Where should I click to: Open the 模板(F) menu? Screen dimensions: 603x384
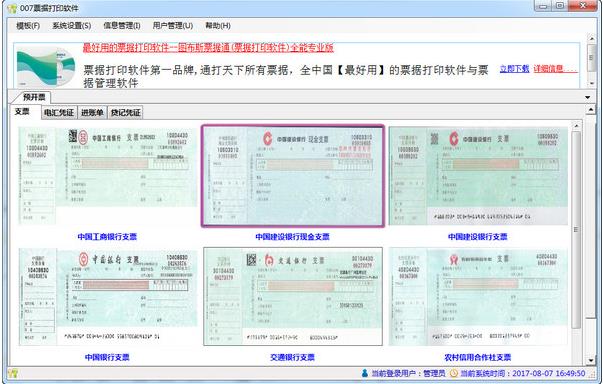[x=28, y=26]
